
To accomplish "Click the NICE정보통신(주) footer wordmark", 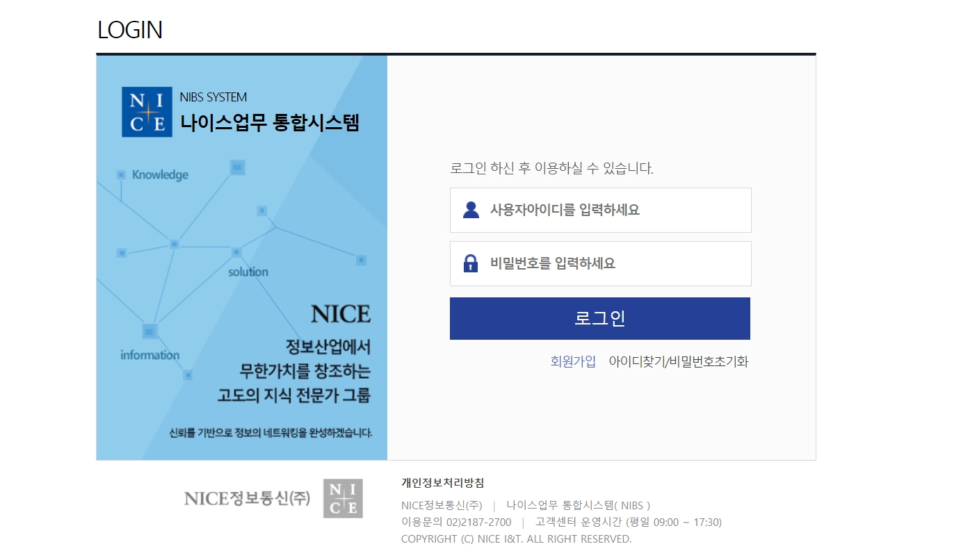I will pyautogui.click(x=247, y=498).
